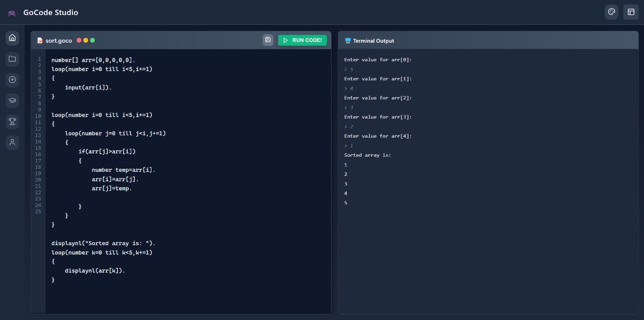Create a new file via the plus icon

(x=12, y=79)
